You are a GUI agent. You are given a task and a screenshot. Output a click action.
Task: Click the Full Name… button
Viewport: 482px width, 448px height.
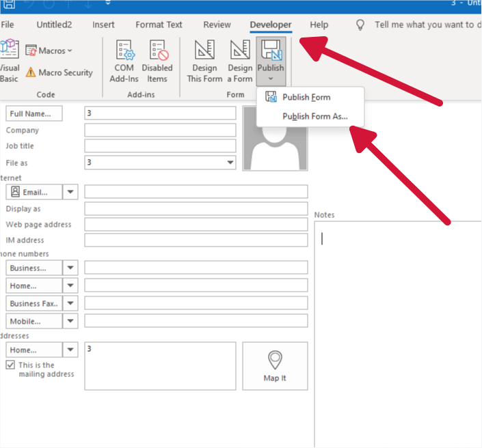[x=34, y=113]
